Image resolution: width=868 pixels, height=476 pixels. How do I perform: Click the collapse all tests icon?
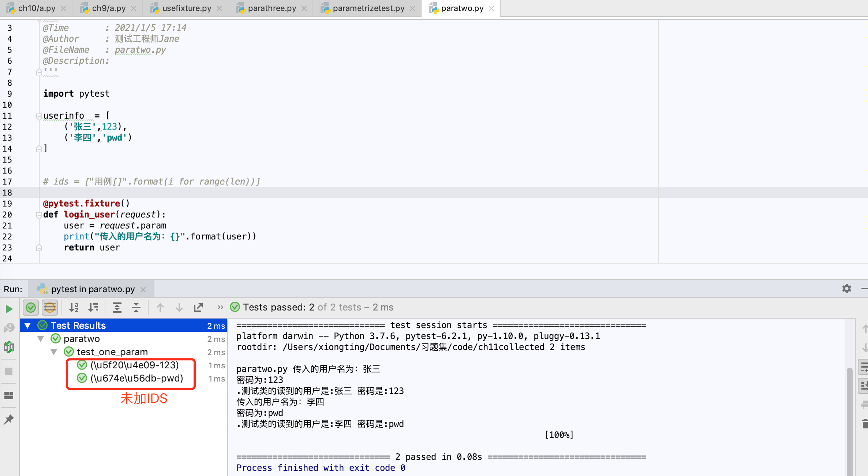136,308
